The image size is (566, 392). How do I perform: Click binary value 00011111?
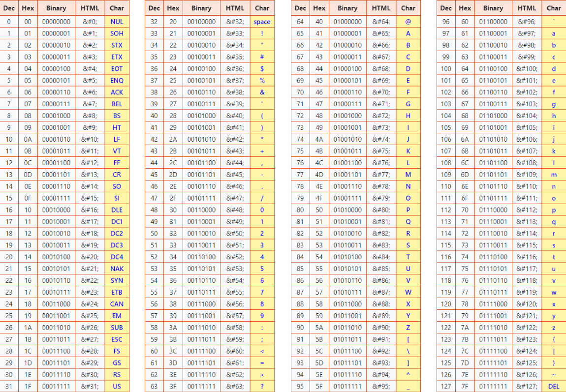[x=56, y=386]
